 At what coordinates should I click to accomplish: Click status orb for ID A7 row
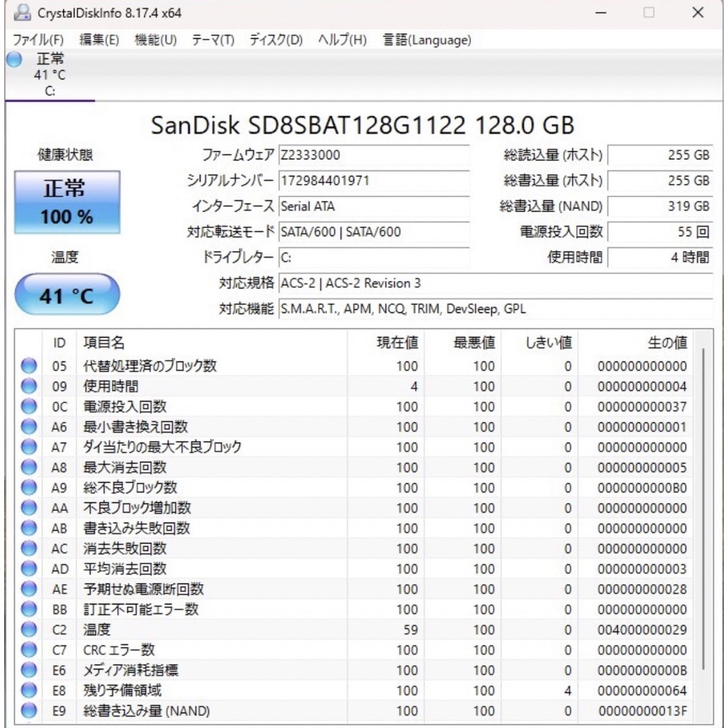click(29, 447)
